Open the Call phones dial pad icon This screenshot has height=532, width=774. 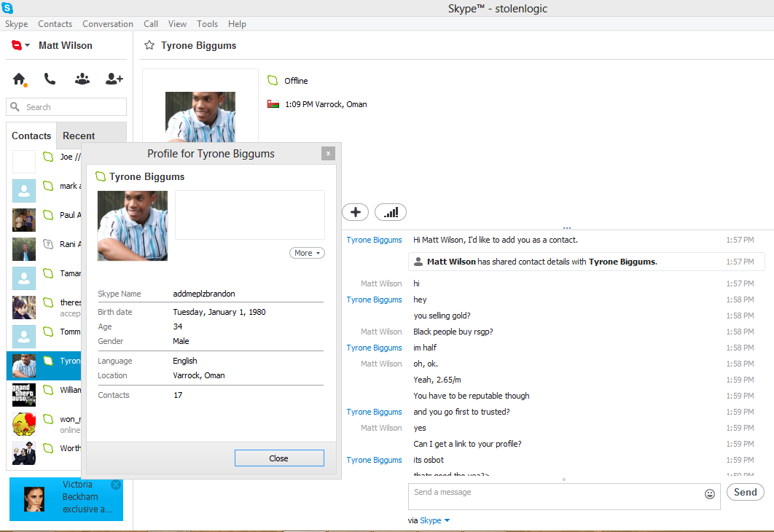click(50, 79)
